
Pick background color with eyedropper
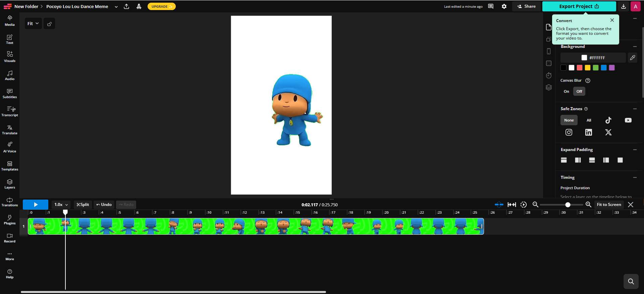[632, 58]
